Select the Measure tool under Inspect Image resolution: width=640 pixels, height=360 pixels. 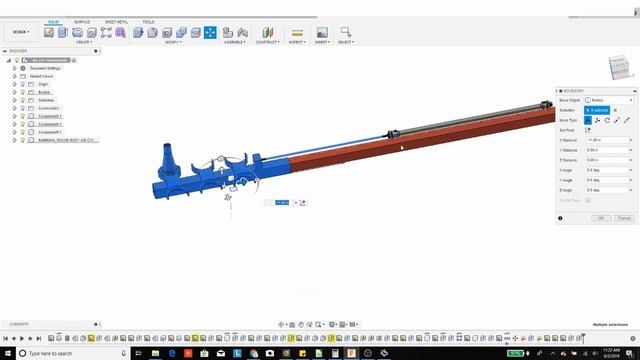coord(297,33)
